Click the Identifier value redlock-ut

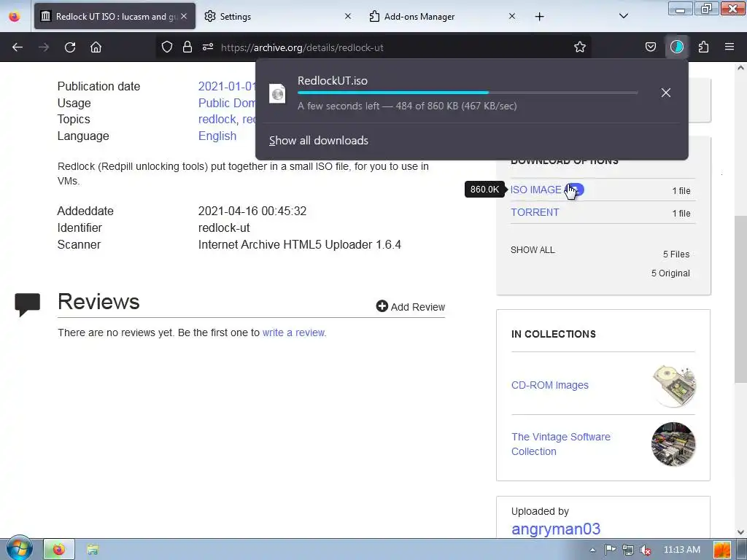[224, 227]
